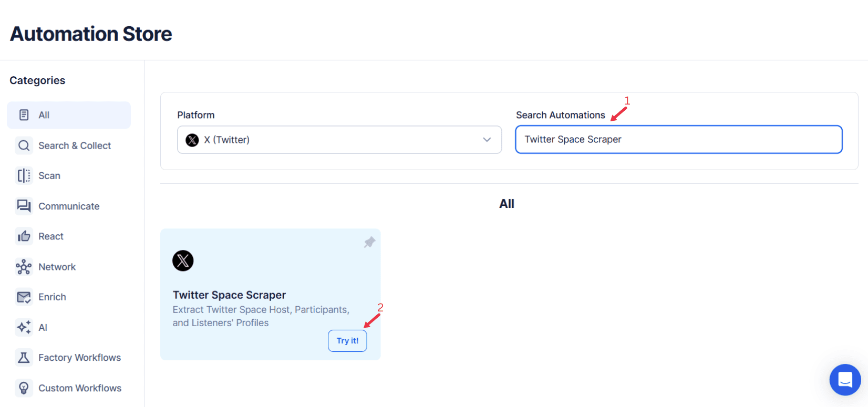Click the Custom Workflows lightbulb icon
868x407 pixels.
point(24,388)
